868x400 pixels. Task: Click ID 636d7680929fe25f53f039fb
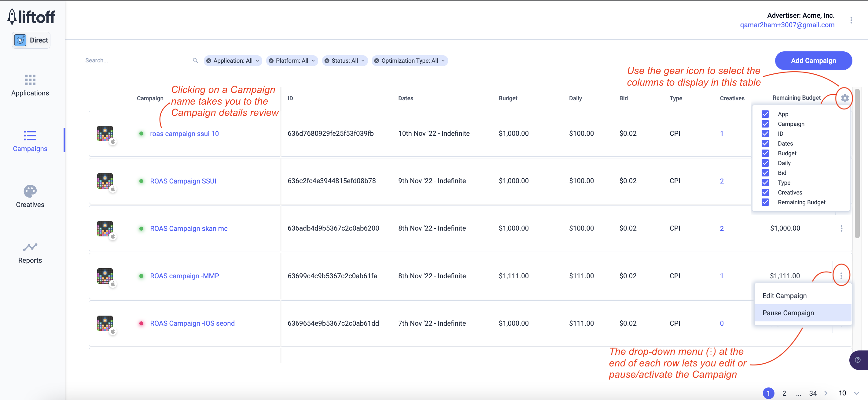(330, 133)
